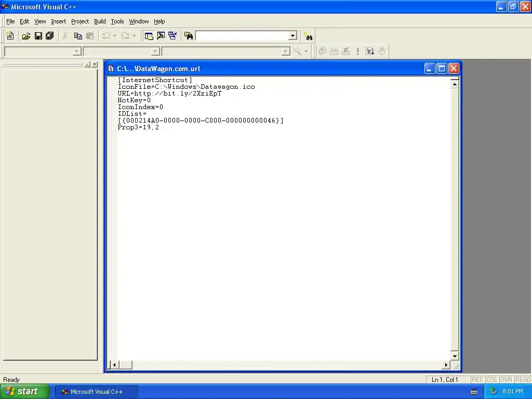
Task: Click Microsoft Visual C++ taskbar button
Action: pyautogui.click(x=96, y=392)
